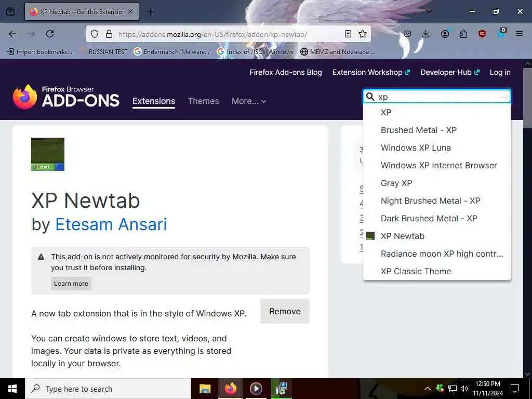Select "Brushed Metal - XP" suggestion
The height and width of the screenshot is (399, 532).
(436, 130)
